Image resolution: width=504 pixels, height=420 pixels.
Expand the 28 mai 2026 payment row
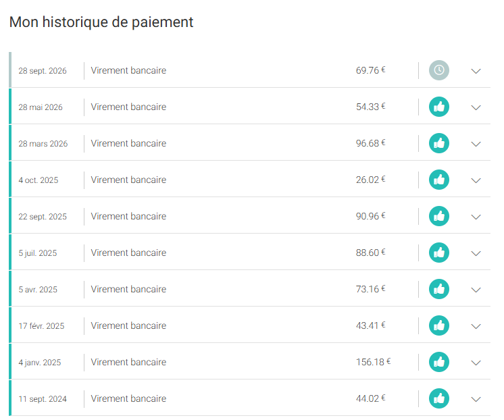pyautogui.click(x=476, y=107)
